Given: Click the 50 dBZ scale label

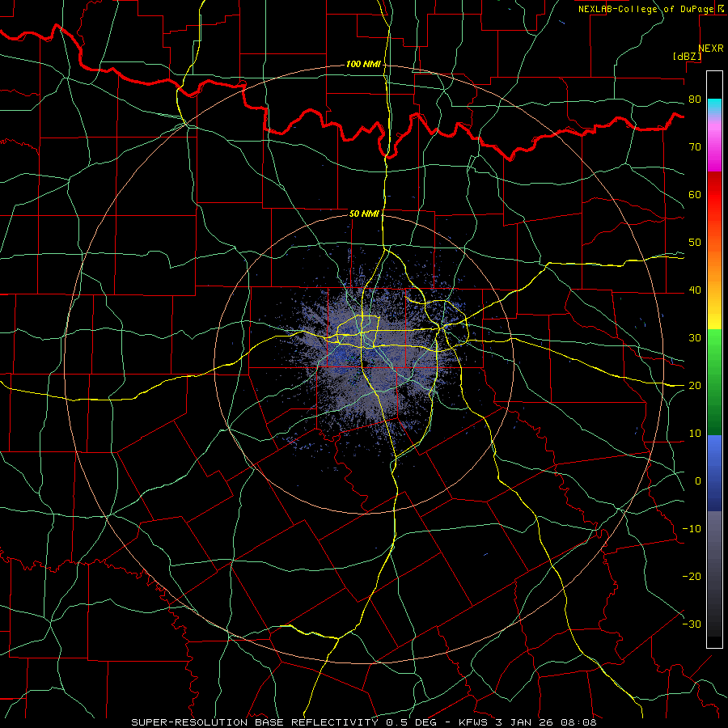Looking at the screenshot, I should [x=695, y=243].
